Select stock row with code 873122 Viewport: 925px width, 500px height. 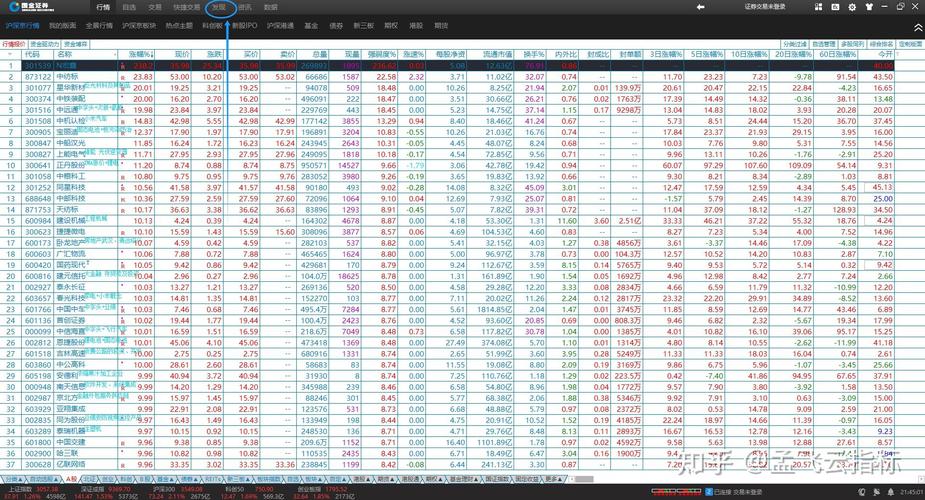click(447, 77)
